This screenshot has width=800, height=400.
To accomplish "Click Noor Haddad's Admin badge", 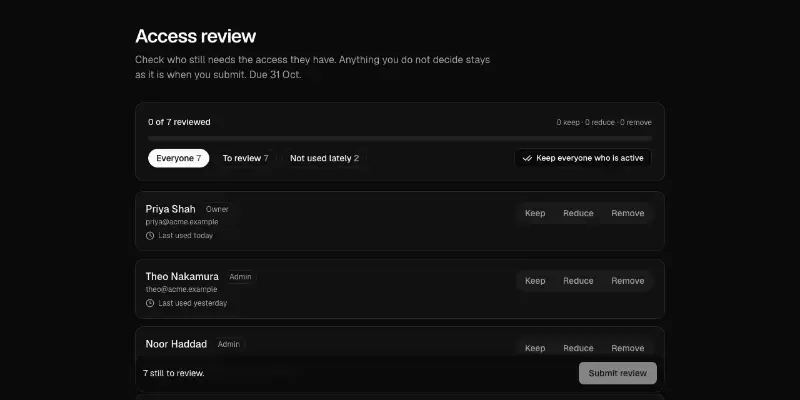I will 229,344.
